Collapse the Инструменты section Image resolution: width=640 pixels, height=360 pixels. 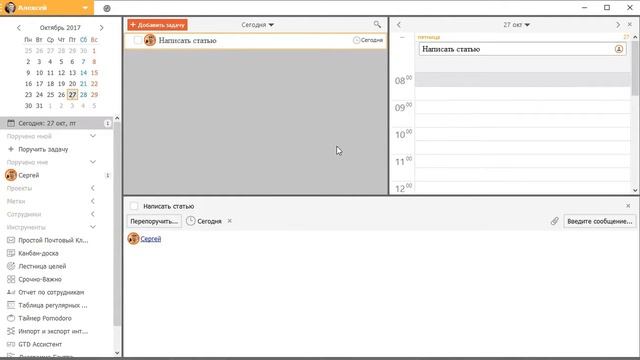pyautogui.click(x=93, y=227)
